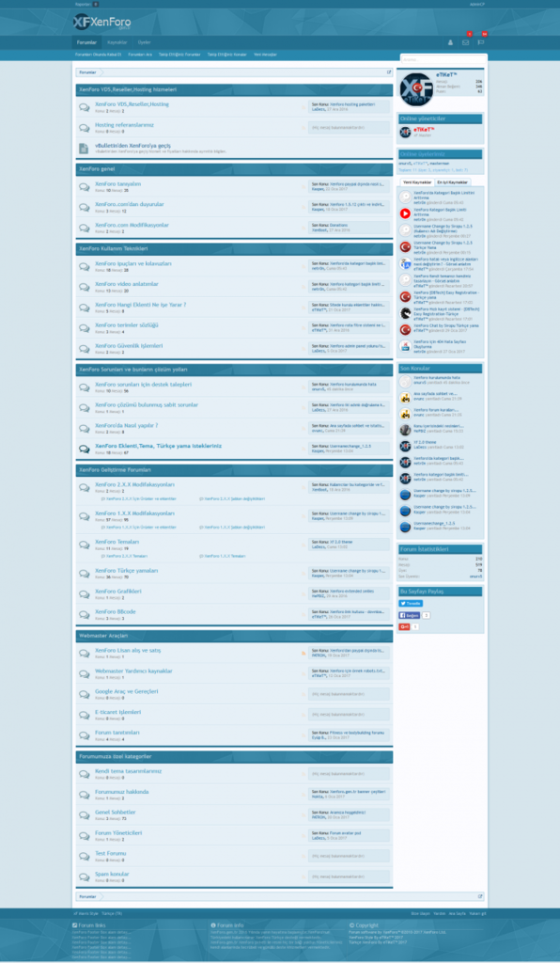Open the bottom breadcrumb quick navigation menu

click(480, 896)
